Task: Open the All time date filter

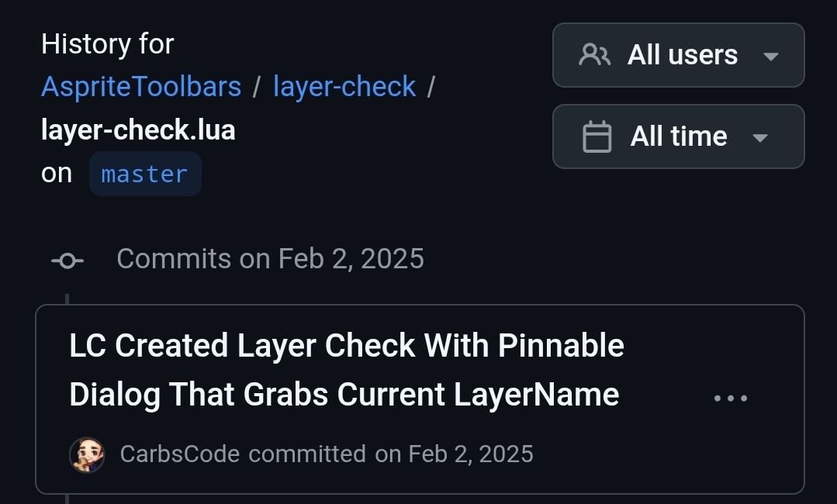Action: (x=678, y=136)
